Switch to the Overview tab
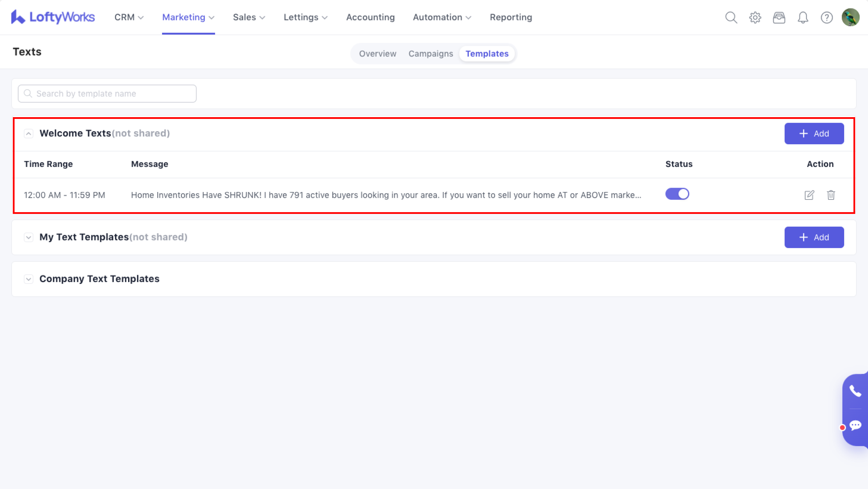Screen dimensions: 868x489 [x=378, y=54]
